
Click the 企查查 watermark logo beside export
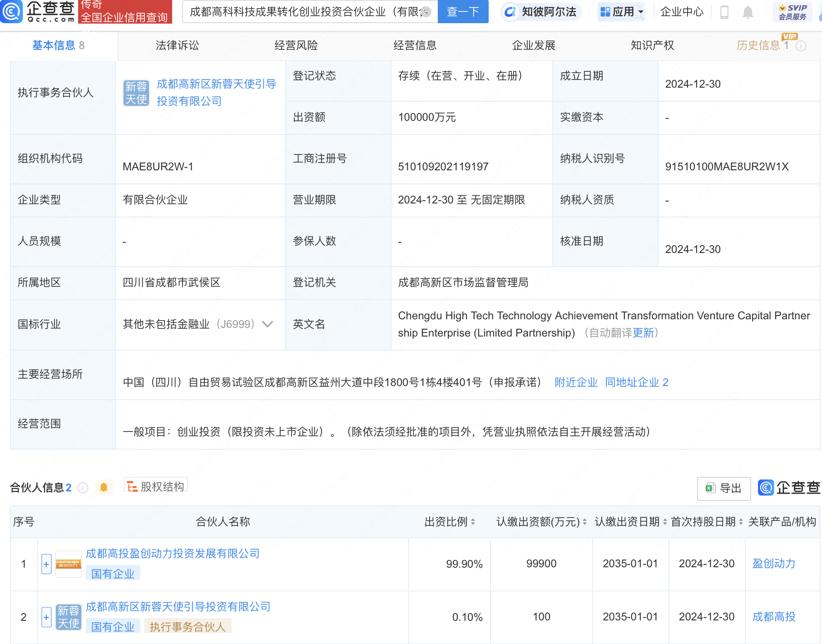click(x=789, y=488)
